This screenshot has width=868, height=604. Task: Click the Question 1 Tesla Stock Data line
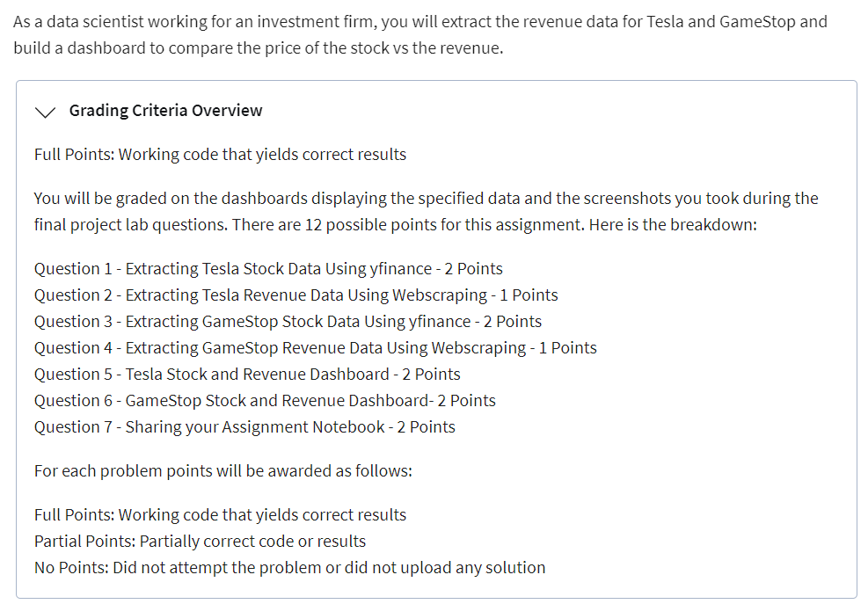point(268,269)
